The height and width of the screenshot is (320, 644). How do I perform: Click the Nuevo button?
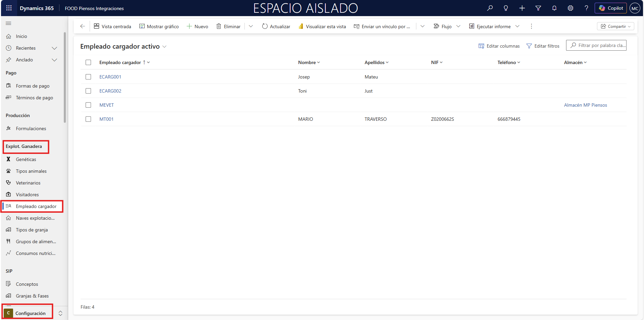[197, 26]
